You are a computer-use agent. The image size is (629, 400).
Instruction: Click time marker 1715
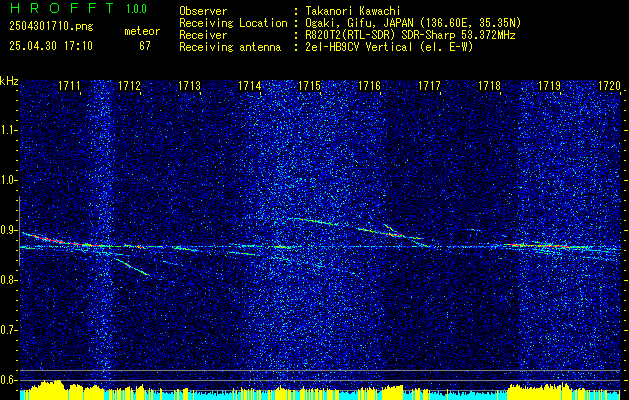310,85
